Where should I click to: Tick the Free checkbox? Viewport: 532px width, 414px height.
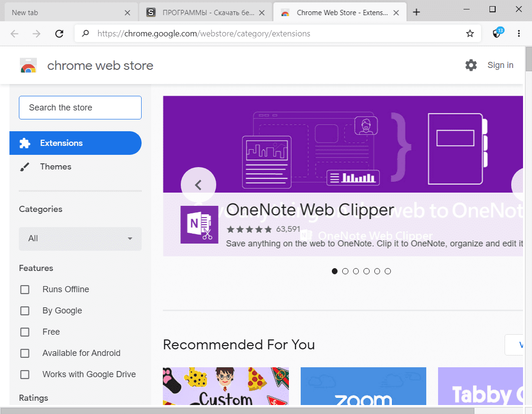point(25,332)
